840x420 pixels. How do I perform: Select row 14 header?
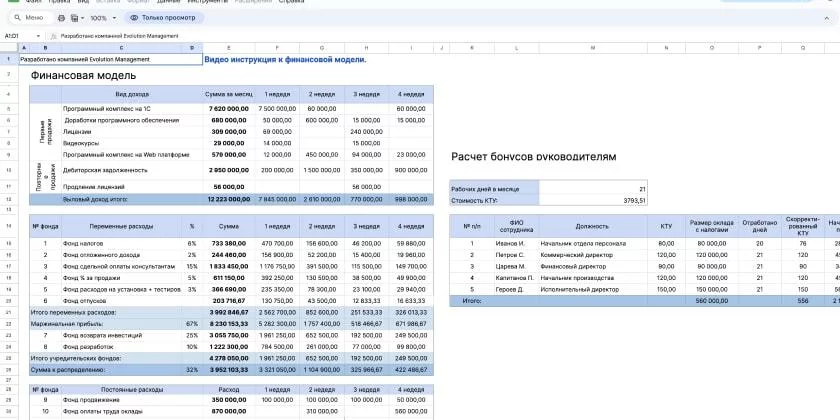point(9,226)
